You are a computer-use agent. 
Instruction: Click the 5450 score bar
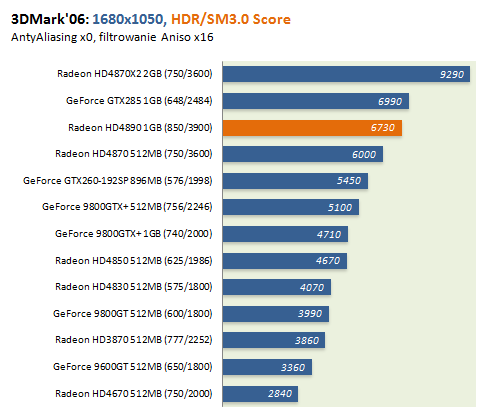295,181
